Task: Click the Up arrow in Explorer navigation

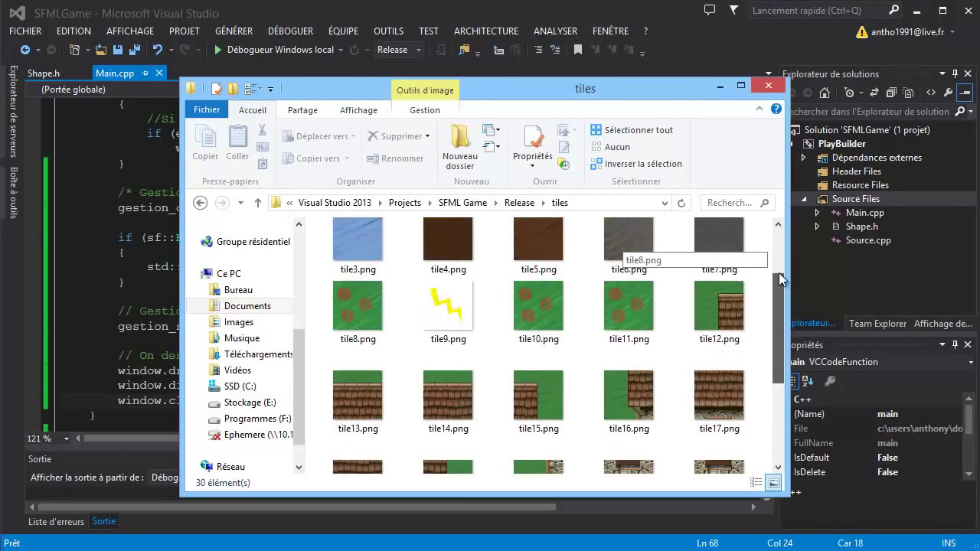Action: (258, 203)
